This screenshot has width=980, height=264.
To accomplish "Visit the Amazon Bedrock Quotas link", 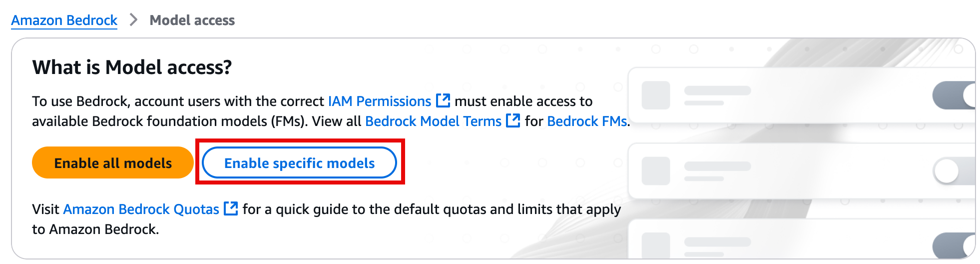I will pos(141,209).
